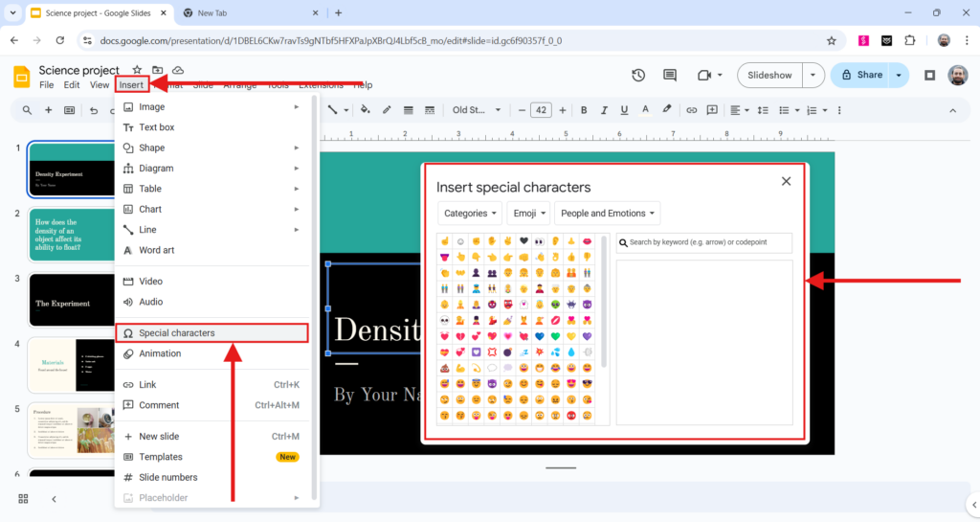Viewport: 980px width, 522px height.
Task: Open the border color pencil tool
Action: (x=387, y=110)
